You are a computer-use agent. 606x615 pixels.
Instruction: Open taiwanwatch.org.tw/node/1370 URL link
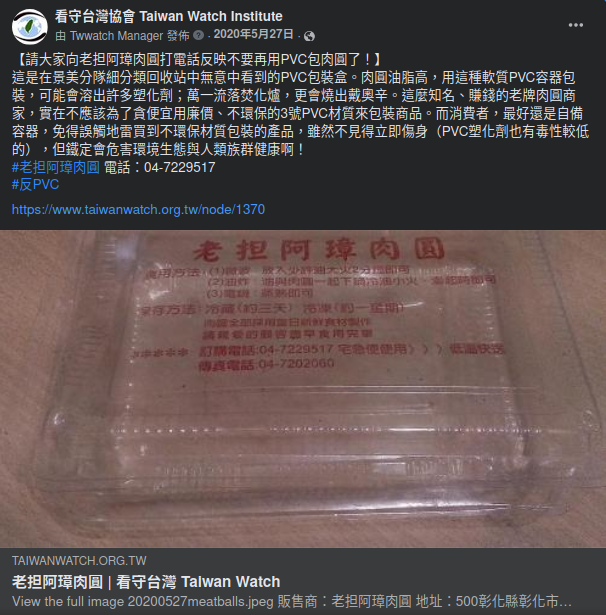138,209
